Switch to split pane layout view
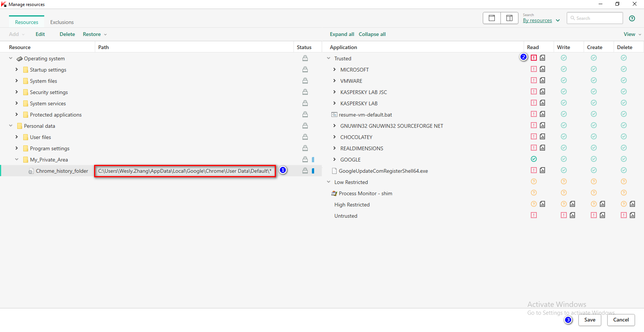Image resolution: width=644 pixels, height=332 pixels. (x=509, y=18)
